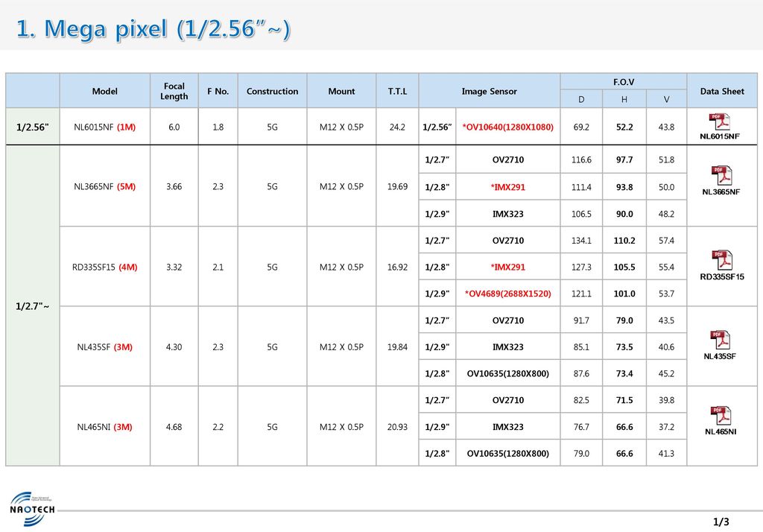Click diagonal FOV value "116.6"

(x=581, y=159)
